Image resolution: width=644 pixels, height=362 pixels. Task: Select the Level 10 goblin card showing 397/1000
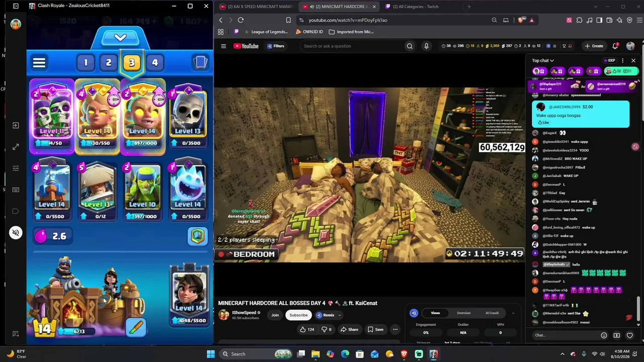[142, 191]
